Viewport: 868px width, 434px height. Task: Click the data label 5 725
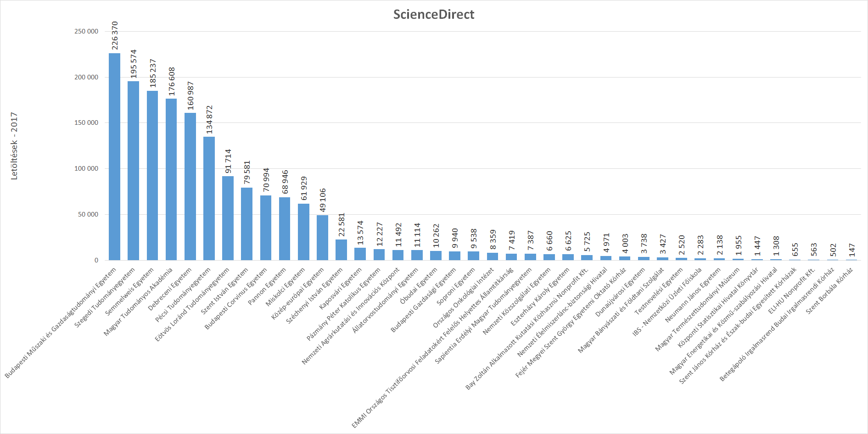click(587, 242)
